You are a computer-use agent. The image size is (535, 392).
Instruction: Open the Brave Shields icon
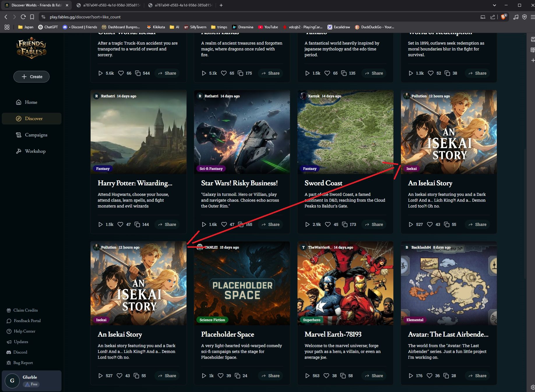pos(504,17)
